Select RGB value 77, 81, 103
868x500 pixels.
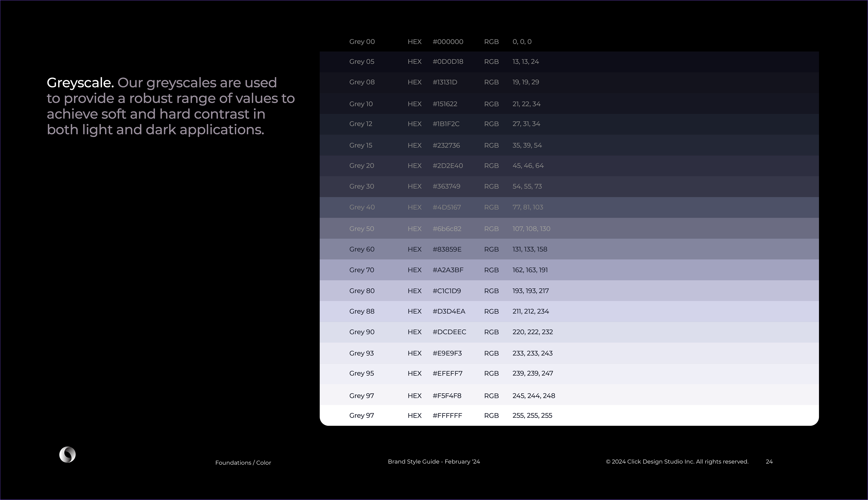(528, 207)
